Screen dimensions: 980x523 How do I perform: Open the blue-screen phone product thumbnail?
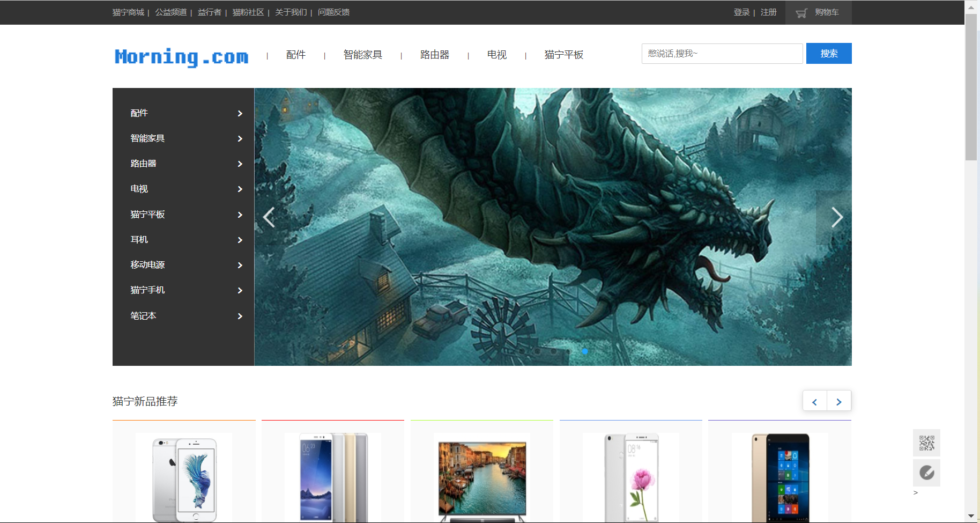(x=333, y=477)
